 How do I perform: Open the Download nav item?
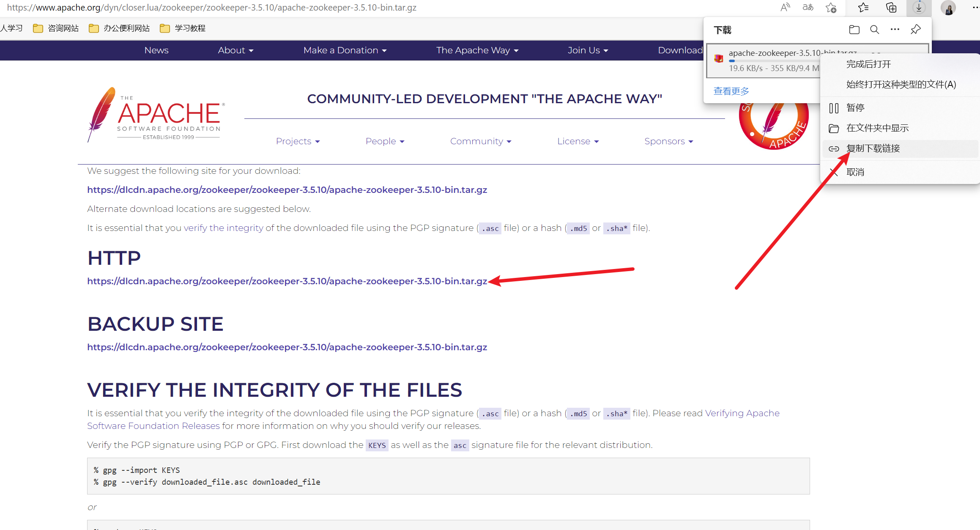tap(680, 50)
